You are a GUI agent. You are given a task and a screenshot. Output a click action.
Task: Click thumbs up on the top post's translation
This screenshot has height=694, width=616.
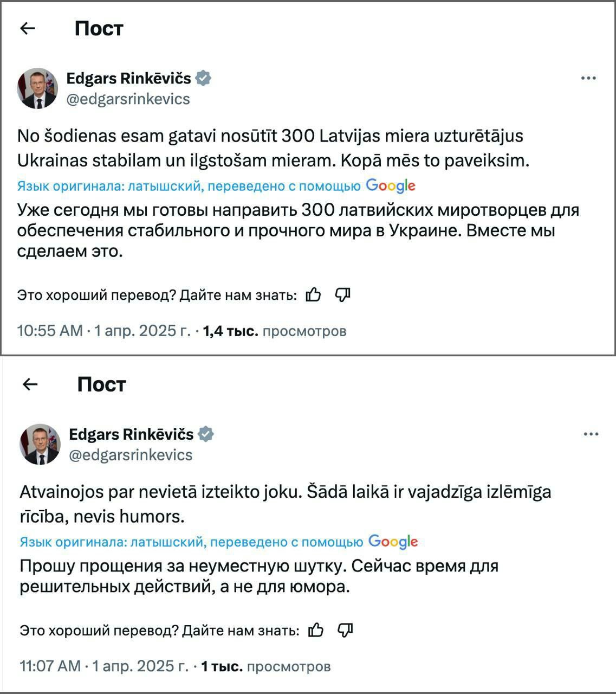[313, 295]
